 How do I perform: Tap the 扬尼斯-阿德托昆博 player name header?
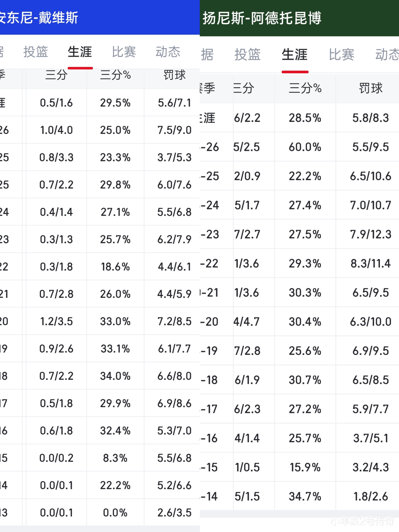[x=262, y=18]
